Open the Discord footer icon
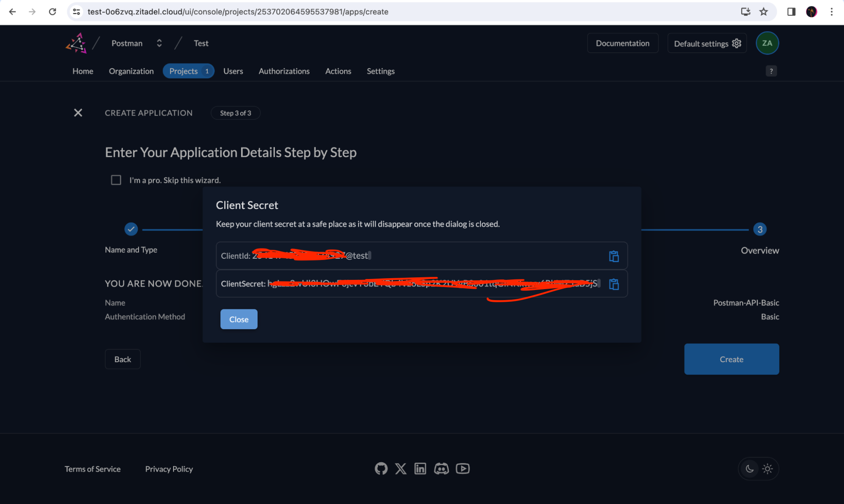Screen dimensions: 844x504 coord(441,469)
